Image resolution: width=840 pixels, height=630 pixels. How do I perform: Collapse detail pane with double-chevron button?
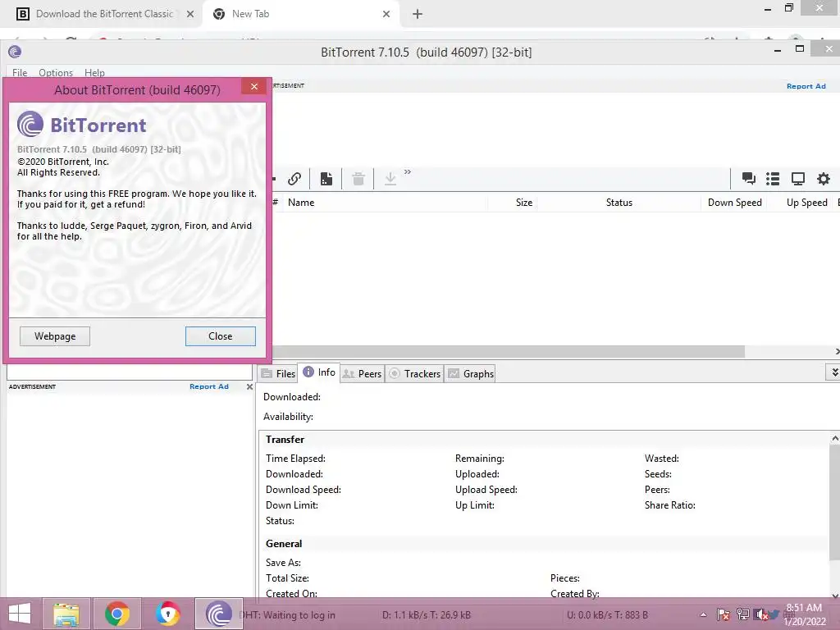click(x=833, y=372)
